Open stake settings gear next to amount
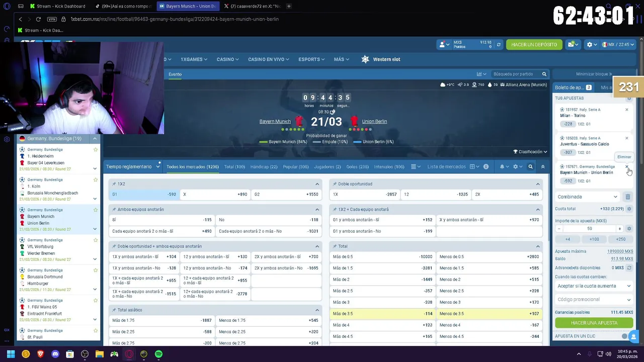The image size is (644, 362). tap(629, 229)
